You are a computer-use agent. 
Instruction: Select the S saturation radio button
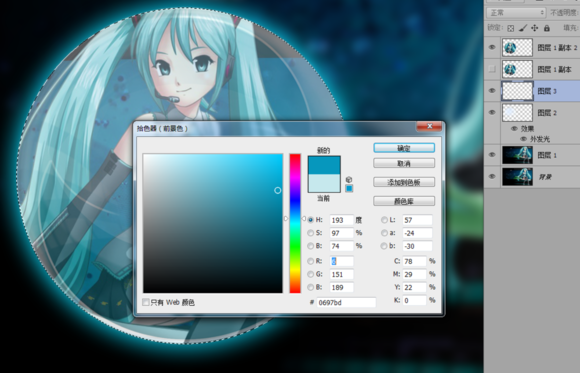tap(310, 233)
